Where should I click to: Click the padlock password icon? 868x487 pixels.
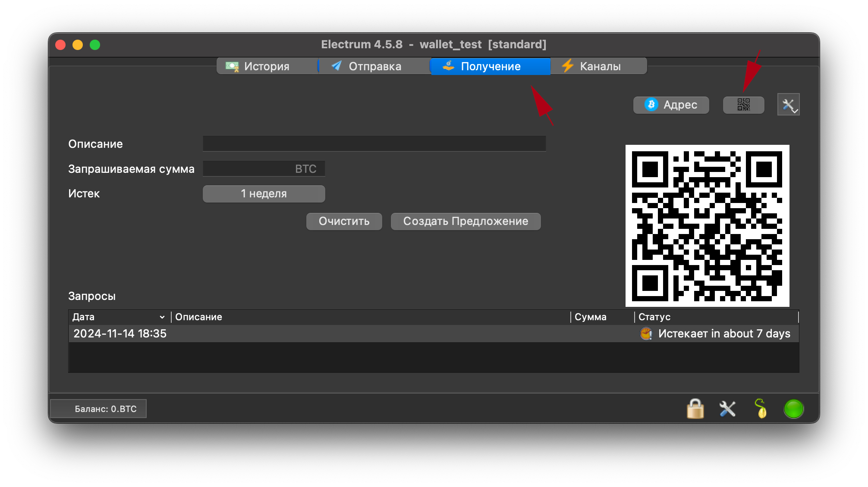pyautogui.click(x=695, y=409)
